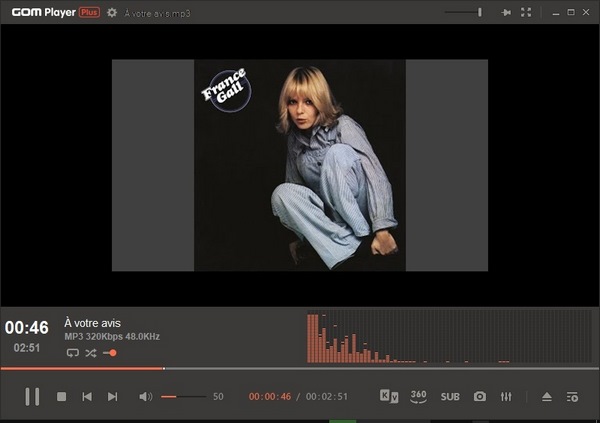Seek along the playback progress bar
600x423 pixels.
pyautogui.click(x=300, y=369)
